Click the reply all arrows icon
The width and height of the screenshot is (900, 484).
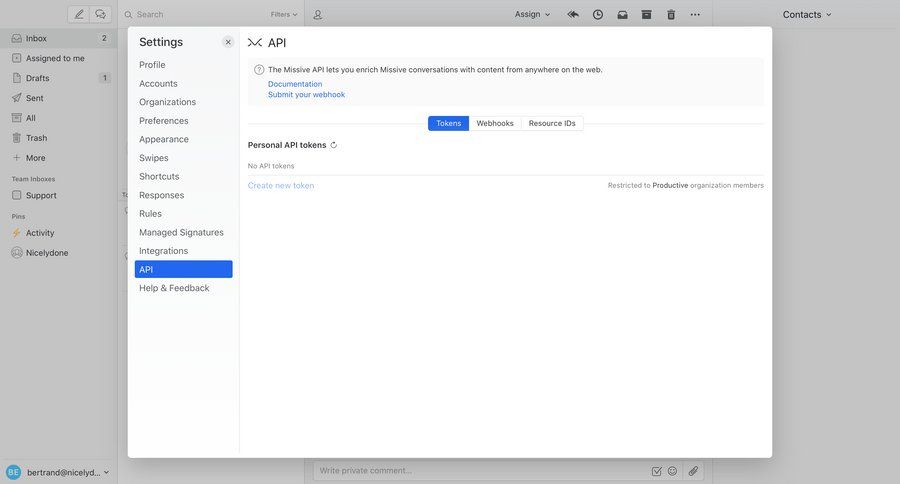[x=573, y=14]
